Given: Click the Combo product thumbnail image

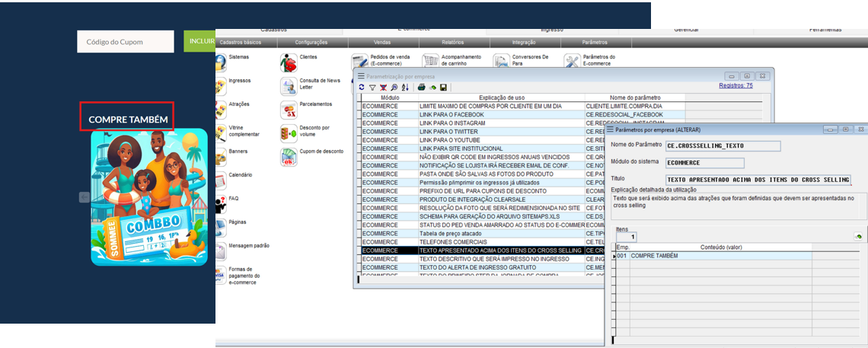Looking at the screenshot, I should [x=149, y=196].
